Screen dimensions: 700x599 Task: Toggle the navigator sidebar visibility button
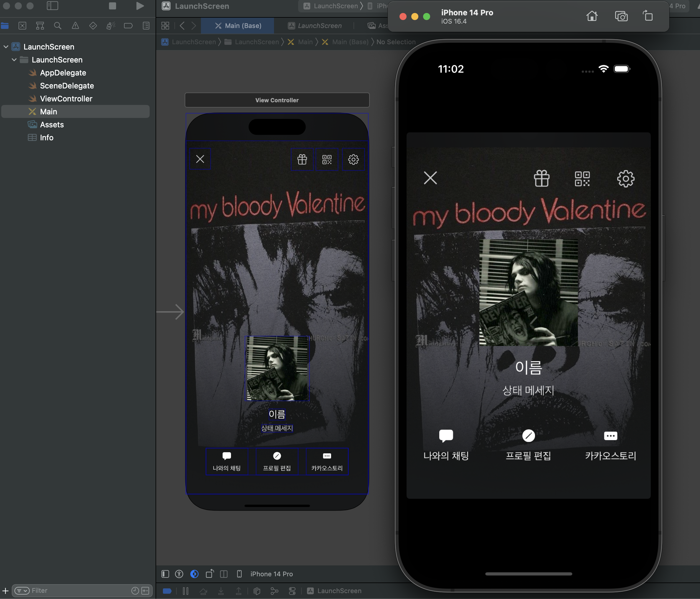pos(52,6)
